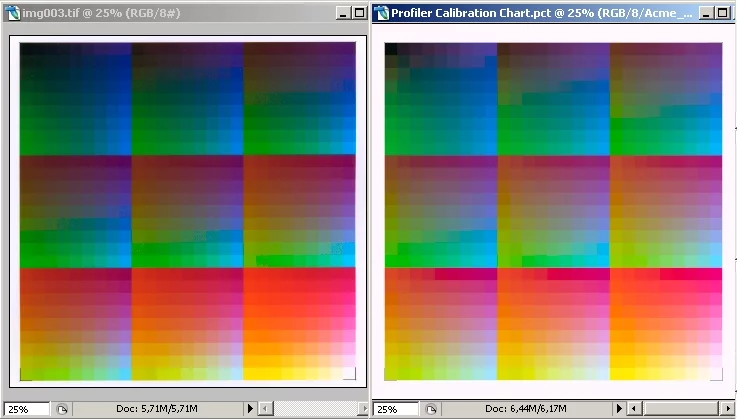737x419 pixels.
Task: Click the horizontal scrollbar track in img003.tif
Action: click(x=315, y=409)
